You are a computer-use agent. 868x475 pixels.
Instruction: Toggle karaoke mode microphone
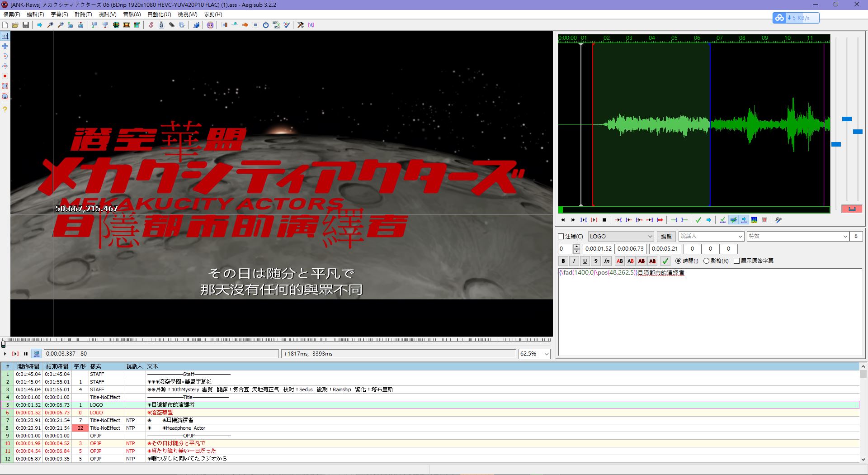[x=778, y=220]
